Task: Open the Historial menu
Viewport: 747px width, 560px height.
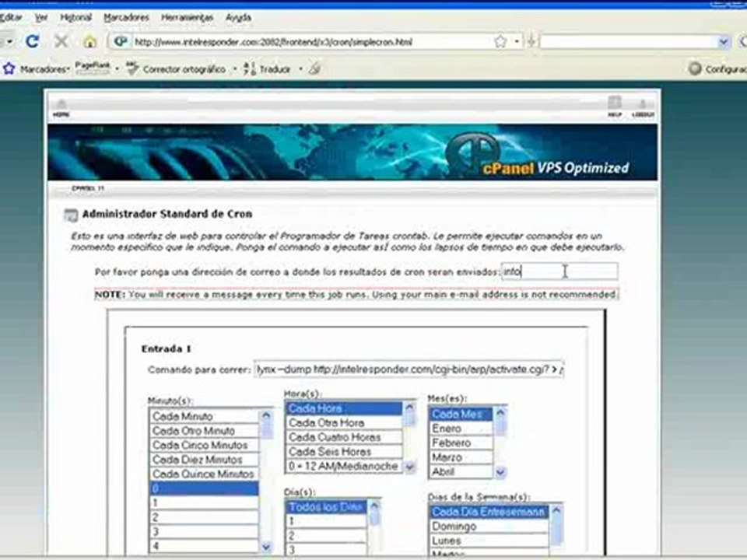Action: click(x=75, y=18)
